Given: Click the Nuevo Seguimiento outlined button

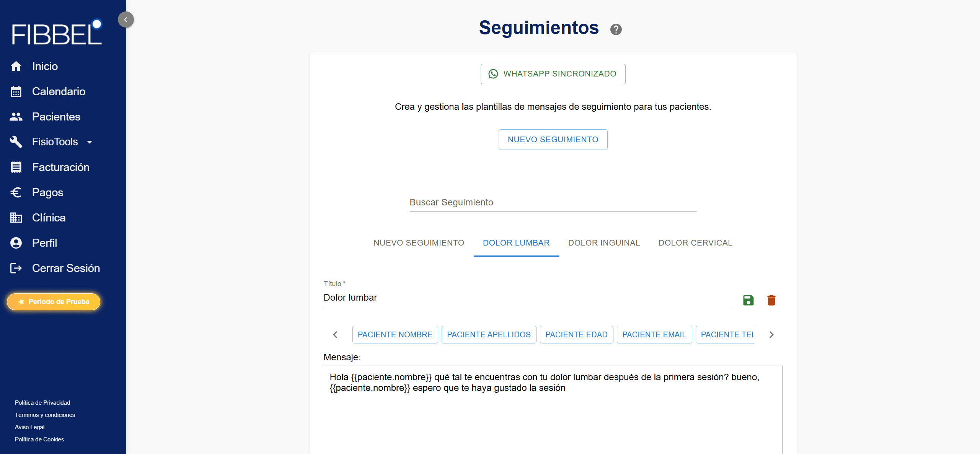Looking at the screenshot, I should coord(553,140).
